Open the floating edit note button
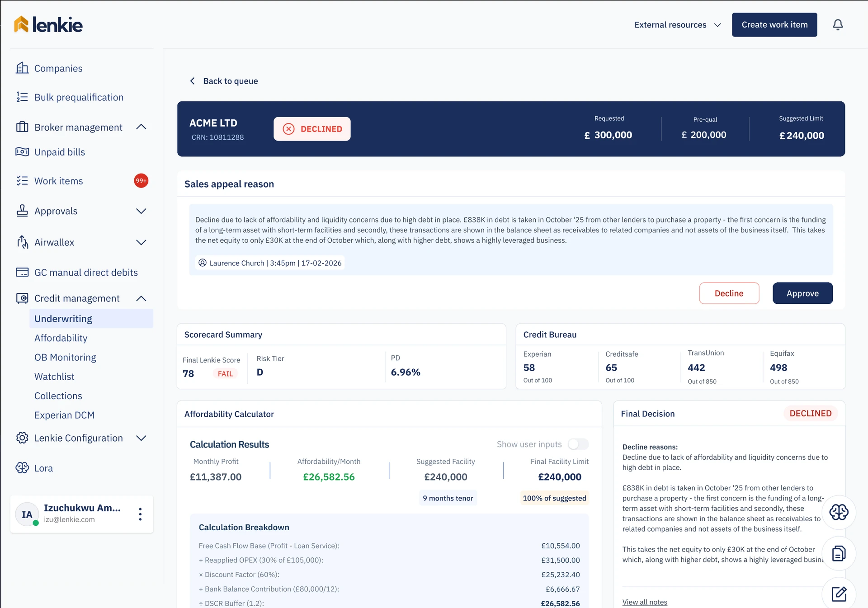 839,594
